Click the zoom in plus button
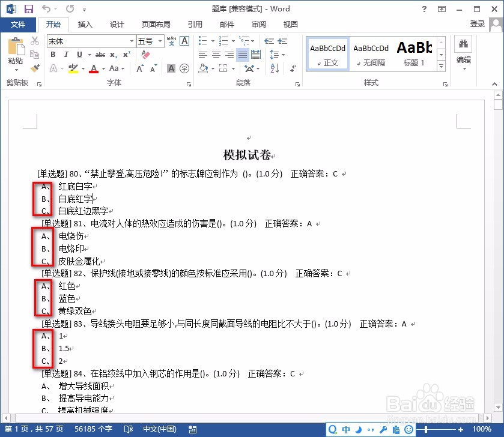The width and height of the screenshot is (504, 437). point(461,429)
